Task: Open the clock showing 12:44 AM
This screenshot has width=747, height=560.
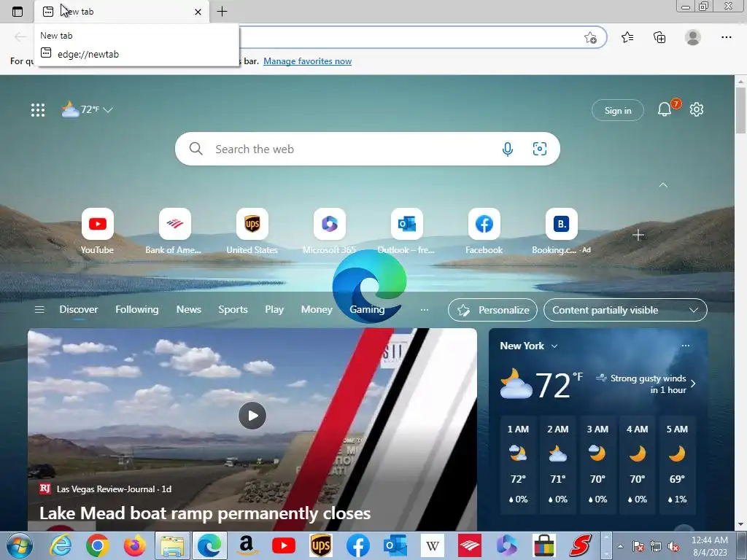Action: [x=709, y=546]
